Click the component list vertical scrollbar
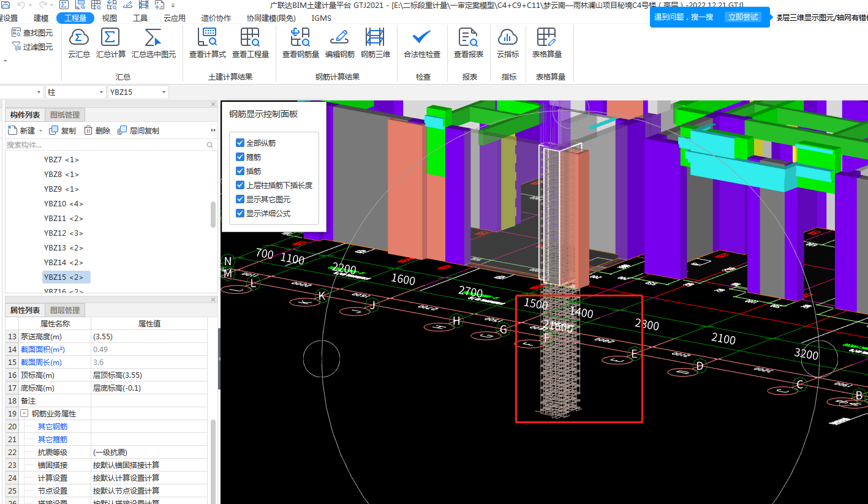This screenshot has width=868, height=504. click(x=213, y=214)
